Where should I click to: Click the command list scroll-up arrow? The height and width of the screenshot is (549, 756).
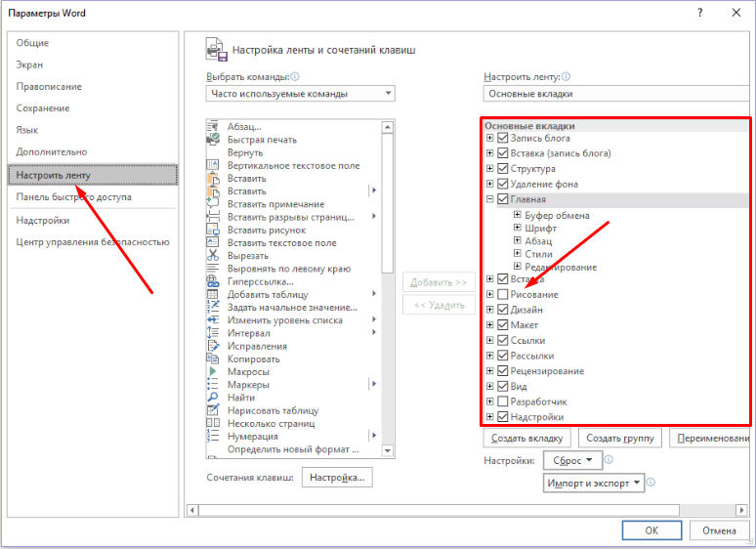point(388,127)
